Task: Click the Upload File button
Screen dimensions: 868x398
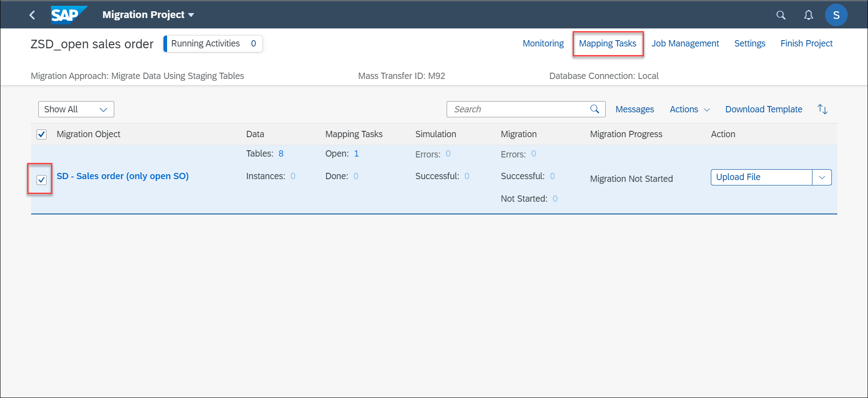Action: point(761,177)
